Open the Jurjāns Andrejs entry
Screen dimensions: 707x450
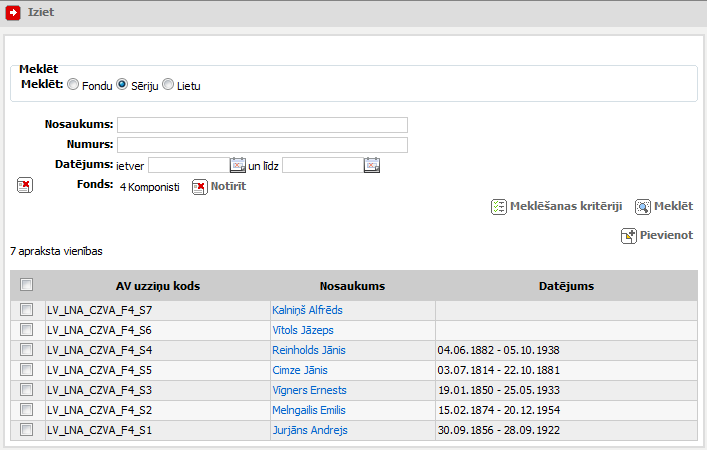pyautogui.click(x=309, y=430)
